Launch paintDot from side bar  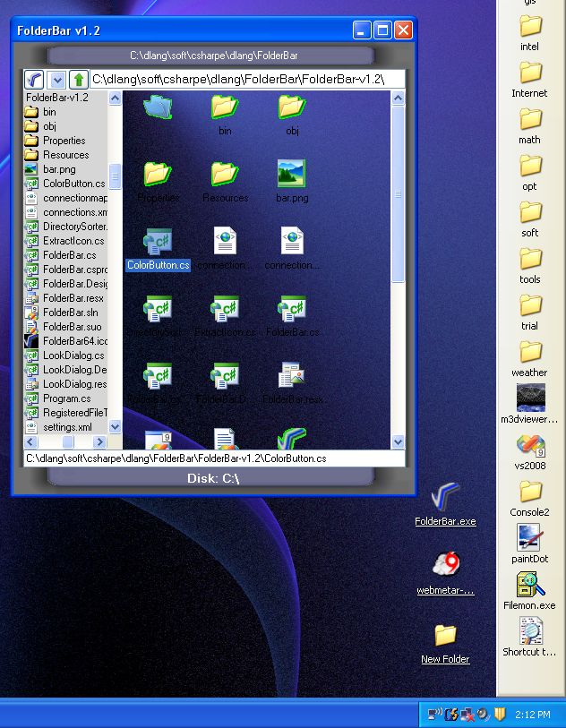tap(530, 544)
